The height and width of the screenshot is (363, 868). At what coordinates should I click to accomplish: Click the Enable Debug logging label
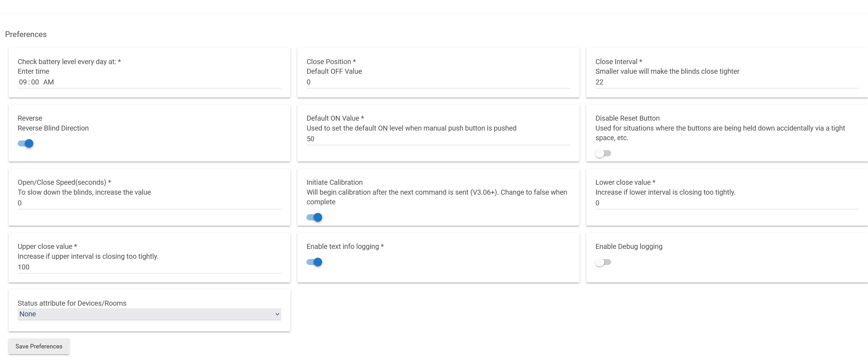click(x=628, y=246)
